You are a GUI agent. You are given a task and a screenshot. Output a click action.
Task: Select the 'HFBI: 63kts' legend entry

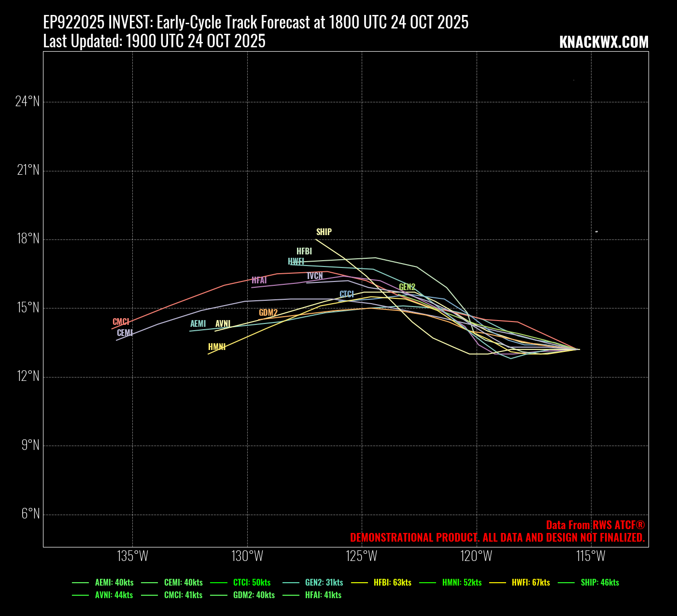[x=393, y=582]
